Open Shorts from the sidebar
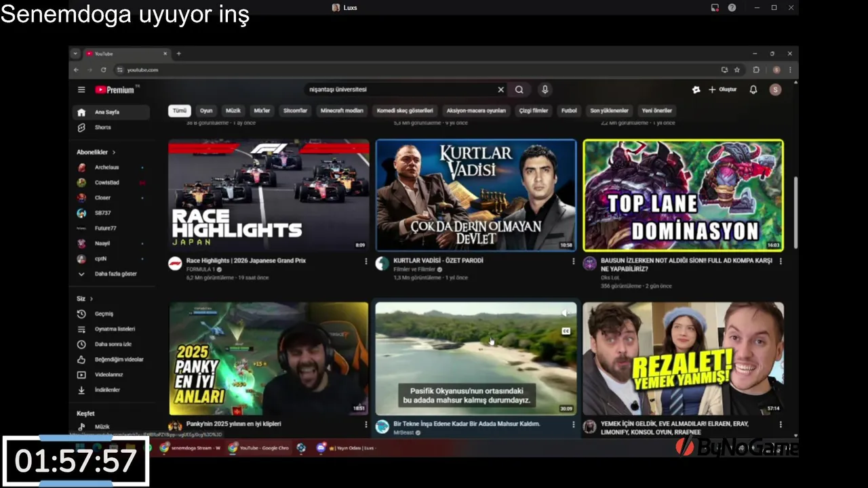This screenshot has width=868, height=488. point(111,127)
